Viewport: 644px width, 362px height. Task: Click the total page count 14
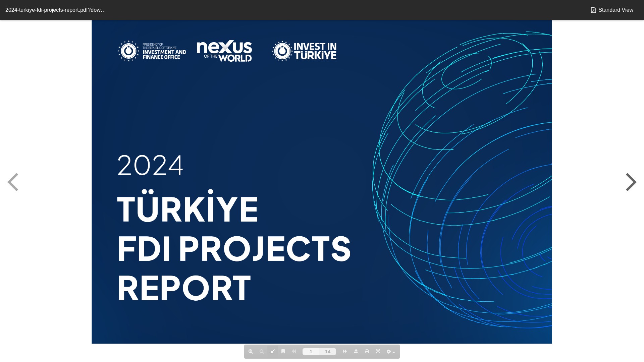click(328, 352)
